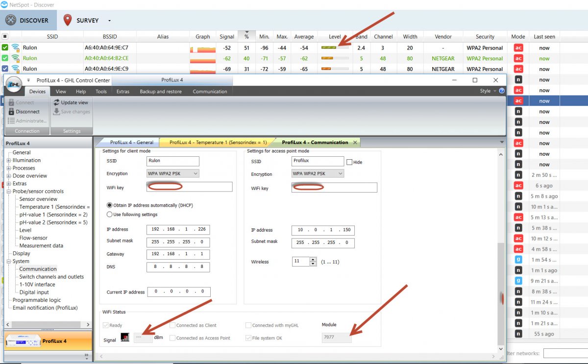This screenshot has width=588, height=364.
Task: Click the NetSpot Discover radar icon
Action: coord(11,20)
